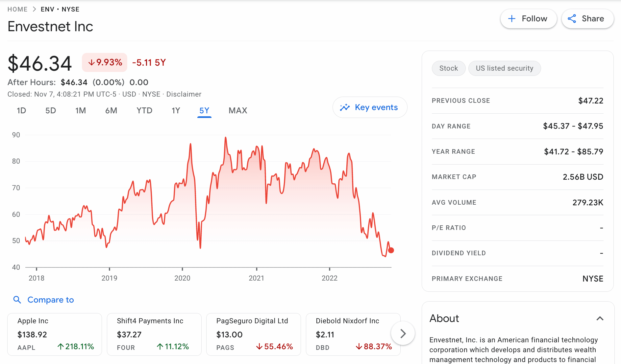
Task: Click the share icon next to Share
Action: tap(572, 19)
